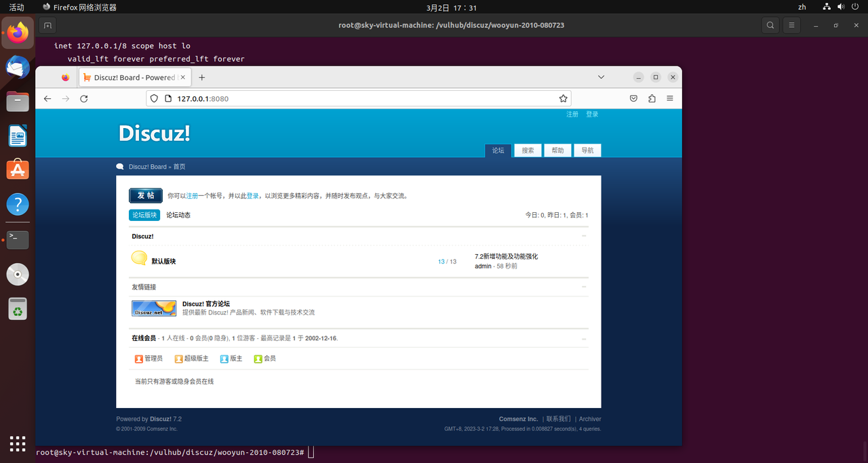Open the disc drive icon in dock
This screenshot has height=463, width=868.
18,275
